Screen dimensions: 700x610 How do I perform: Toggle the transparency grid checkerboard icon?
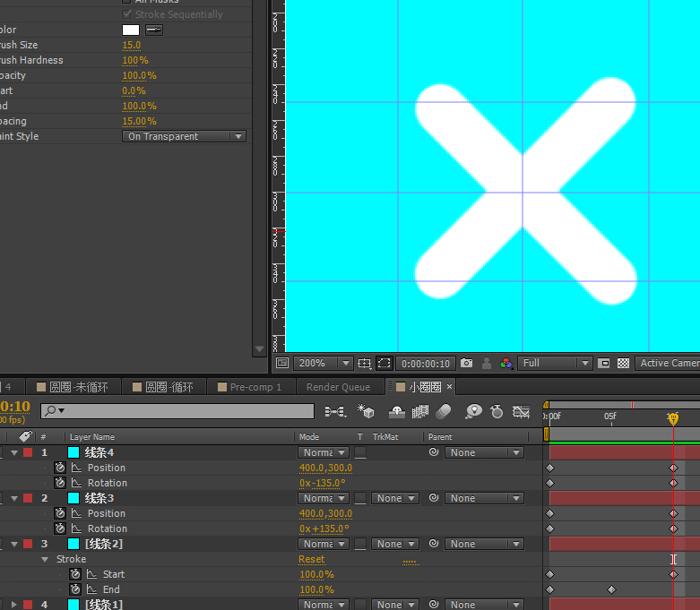click(623, 364)
